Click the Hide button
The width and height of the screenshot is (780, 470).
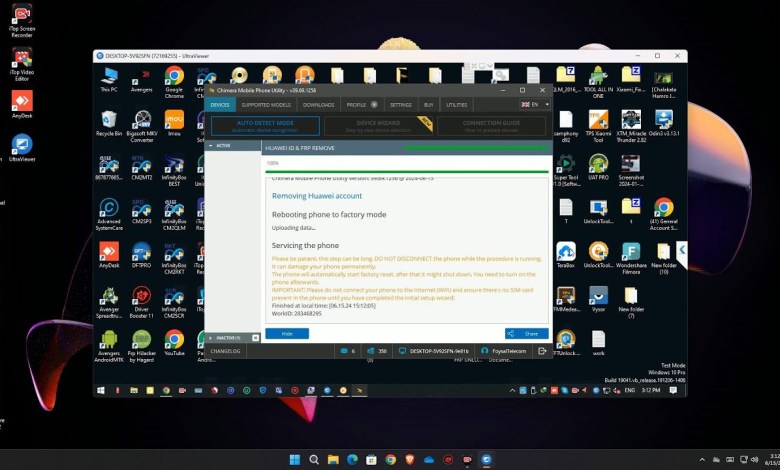pos(287,334)
